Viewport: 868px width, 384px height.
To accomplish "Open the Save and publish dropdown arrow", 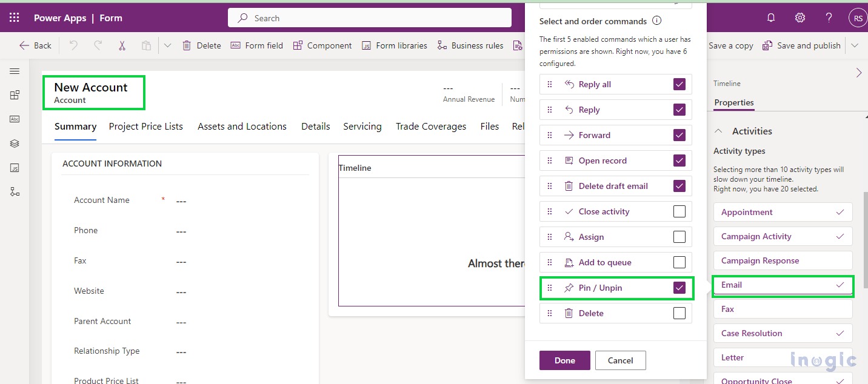I will [x=855, y=45].
